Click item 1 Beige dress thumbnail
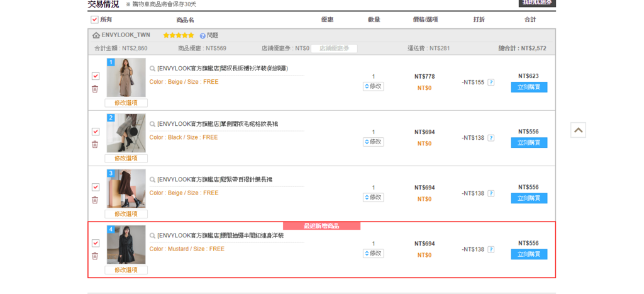 [126, 77]
